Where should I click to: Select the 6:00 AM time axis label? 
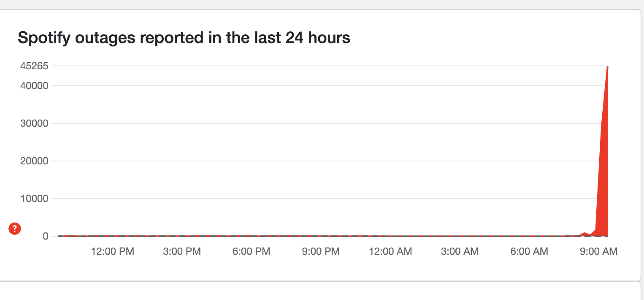pos(529,252)
